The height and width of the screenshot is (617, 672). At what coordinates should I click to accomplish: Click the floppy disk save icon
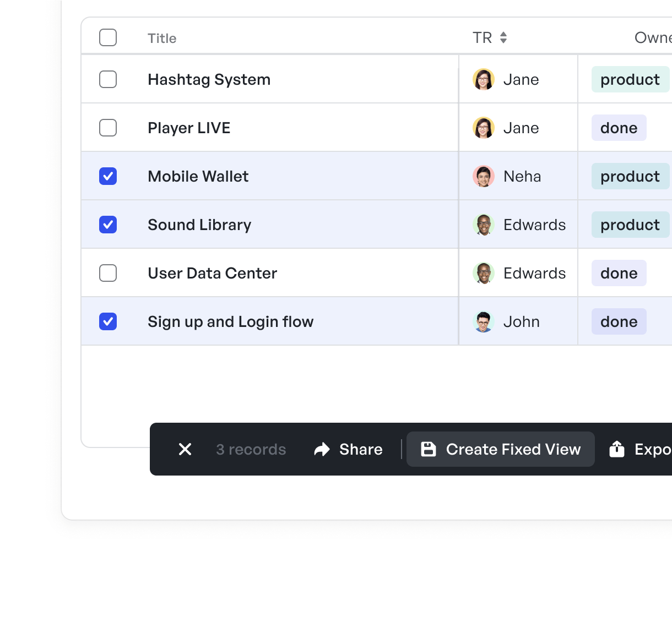[x=429, y=449]
